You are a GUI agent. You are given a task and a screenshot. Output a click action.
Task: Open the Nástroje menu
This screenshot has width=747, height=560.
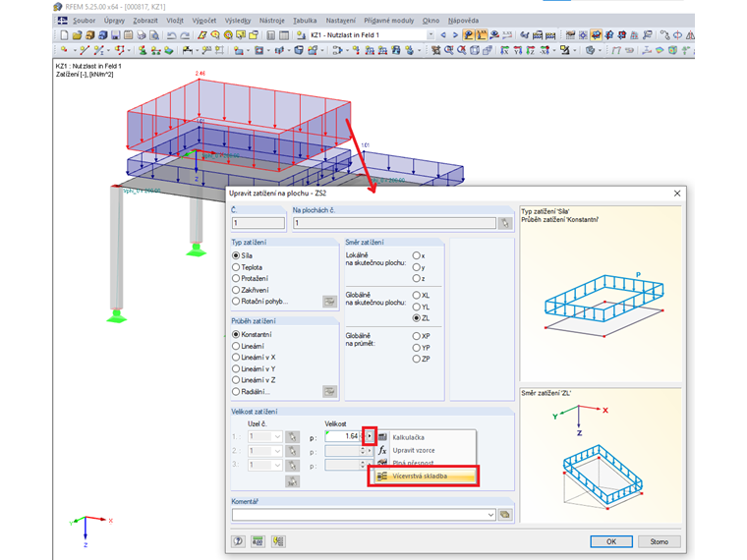[x=271, y=21]
